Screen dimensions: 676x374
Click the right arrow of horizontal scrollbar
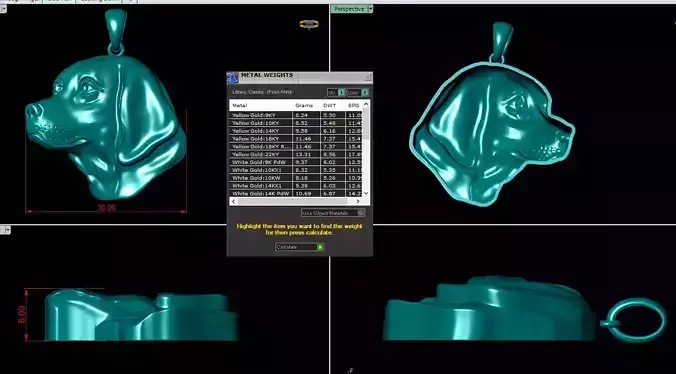coord(357,201)
